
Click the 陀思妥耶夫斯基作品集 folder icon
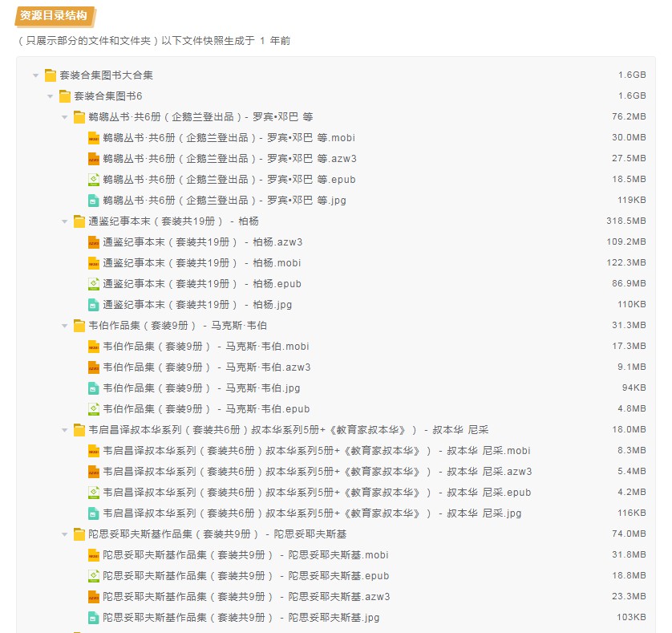(79, 534)
